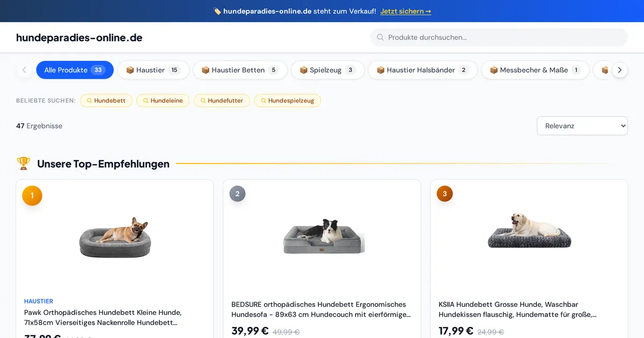Open the Pawk dog bed product image
Viewport: 644px width, 338px height.
[115, 237]
